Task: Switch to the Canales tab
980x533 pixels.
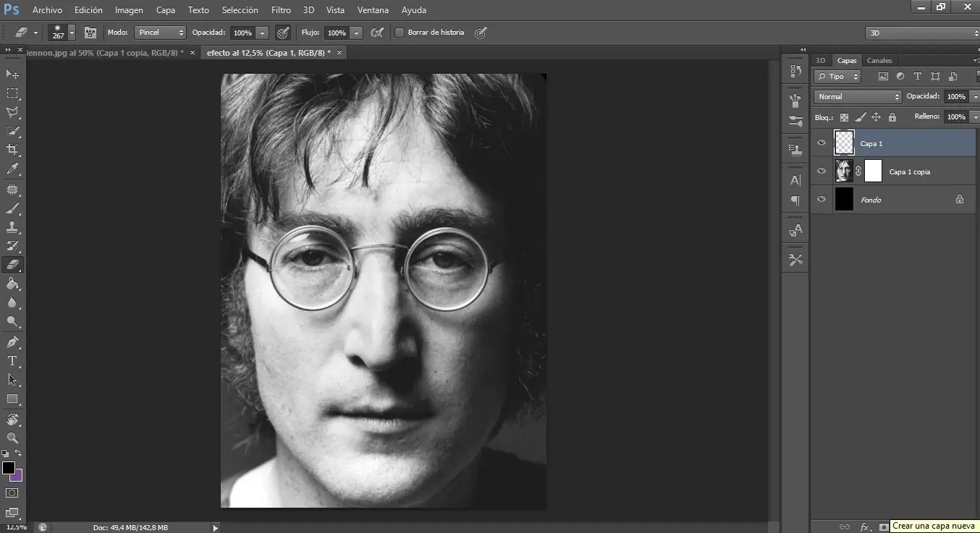Action: (879, 60)
